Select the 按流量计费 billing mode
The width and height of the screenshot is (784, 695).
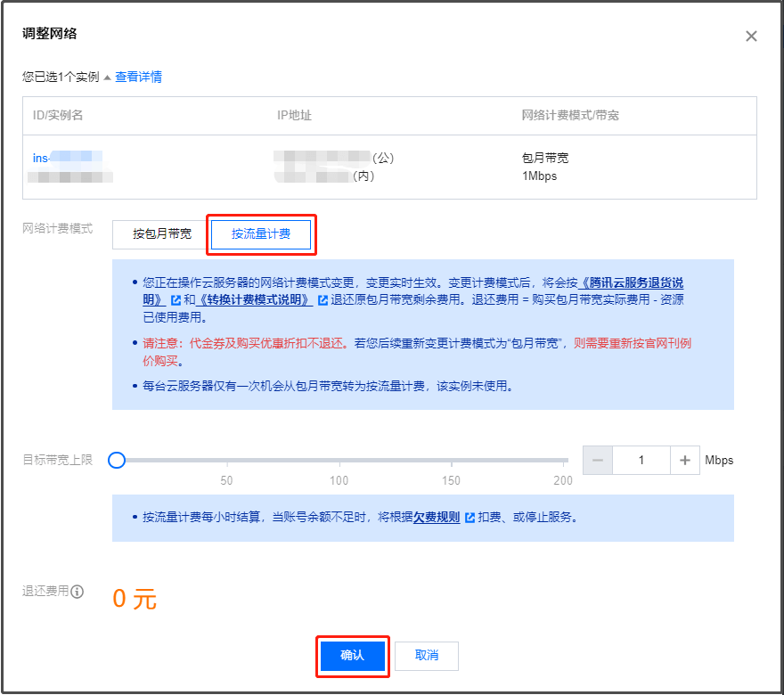261,234
